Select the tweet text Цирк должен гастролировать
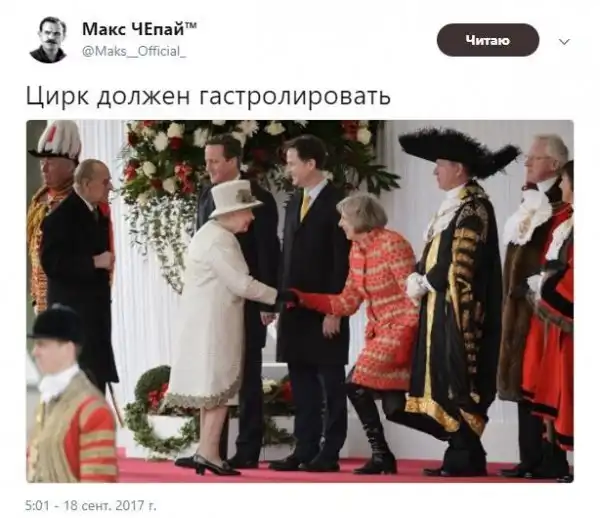Viewport: 600px width, 518px height. click(x=208, y=96)
